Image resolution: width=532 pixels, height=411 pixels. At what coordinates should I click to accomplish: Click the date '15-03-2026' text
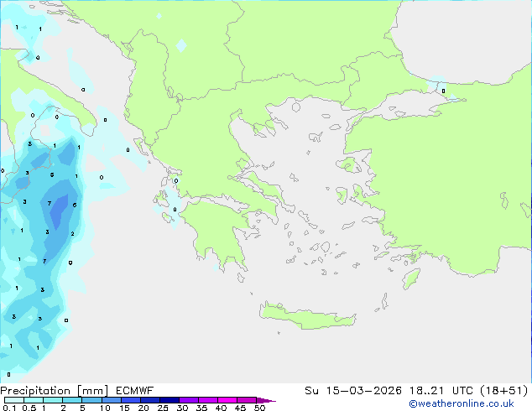pyautogui.click(x=363, y=391)
